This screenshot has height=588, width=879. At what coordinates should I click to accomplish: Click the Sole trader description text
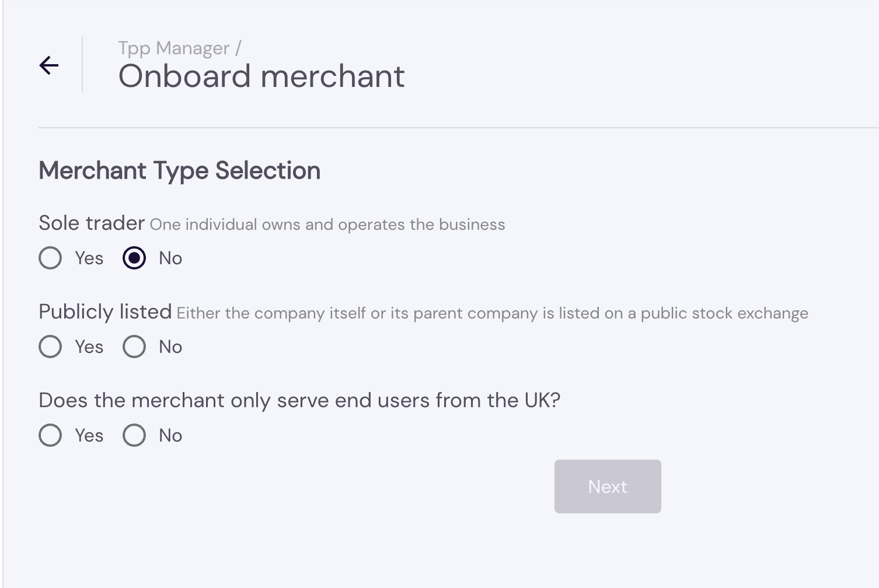point(328,224)
